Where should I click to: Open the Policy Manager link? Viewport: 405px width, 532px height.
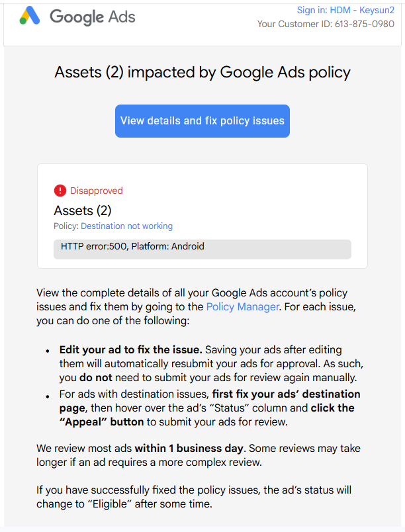(x=242, y=307)
